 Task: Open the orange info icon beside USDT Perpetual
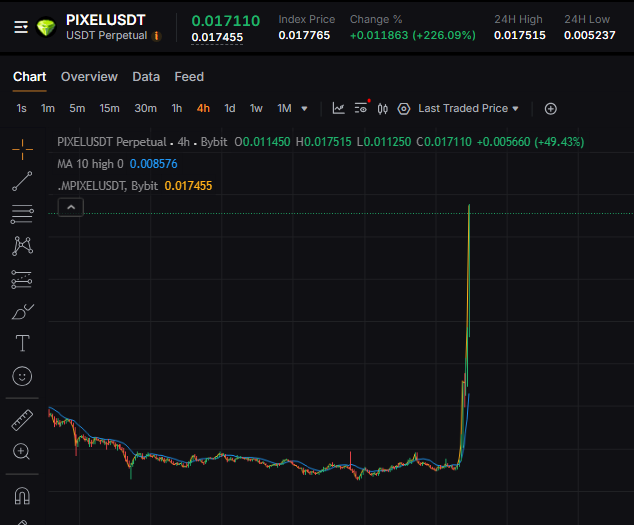point(156,36)
